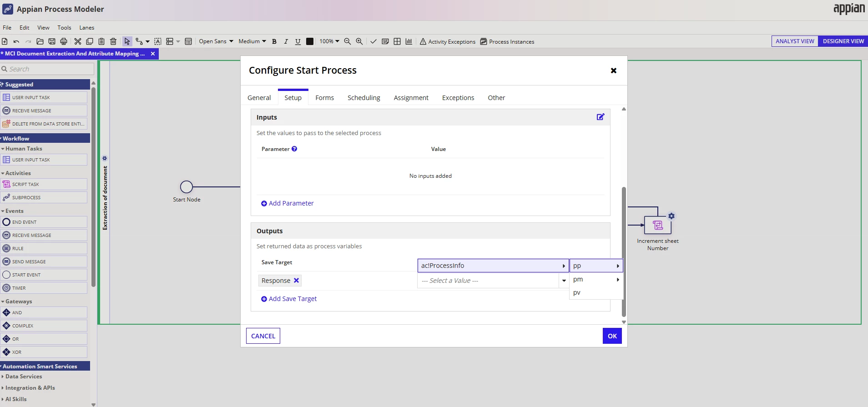Viewport: 868px width, 407px height.
Task: Click the Copy icon in toolbar
Action: click(x=90, y=41)
